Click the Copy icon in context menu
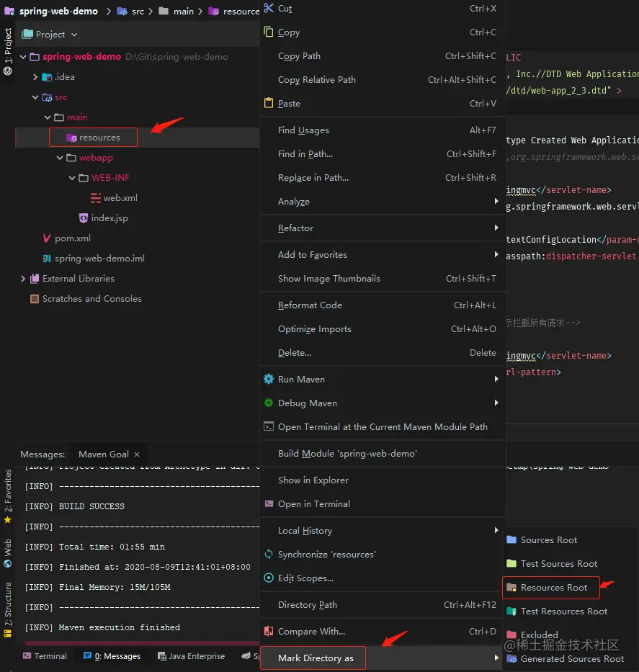639x672 pixels. pyautogui.click(x=269, y=32)
